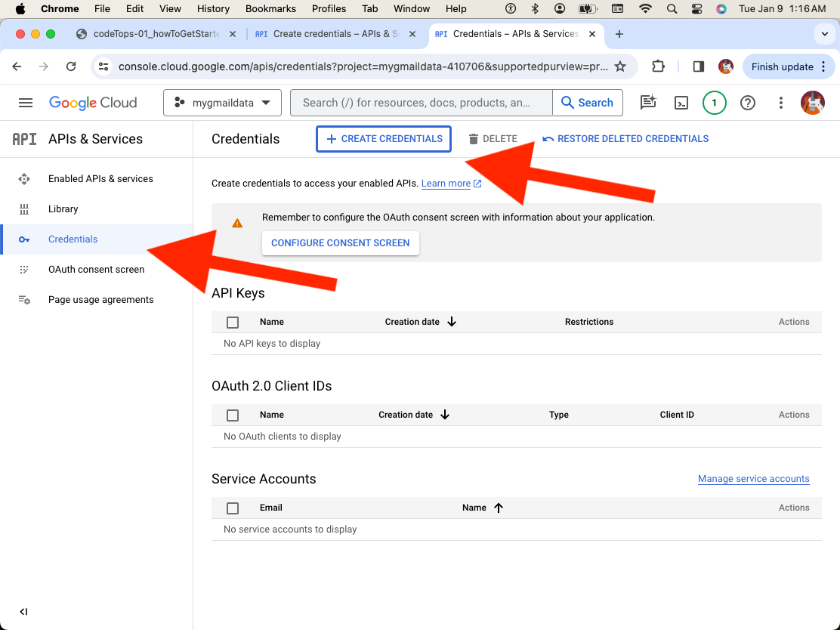This screenshot has width=840, height=630.
Task: Open the Apple menu
Action: coord(20,8)
